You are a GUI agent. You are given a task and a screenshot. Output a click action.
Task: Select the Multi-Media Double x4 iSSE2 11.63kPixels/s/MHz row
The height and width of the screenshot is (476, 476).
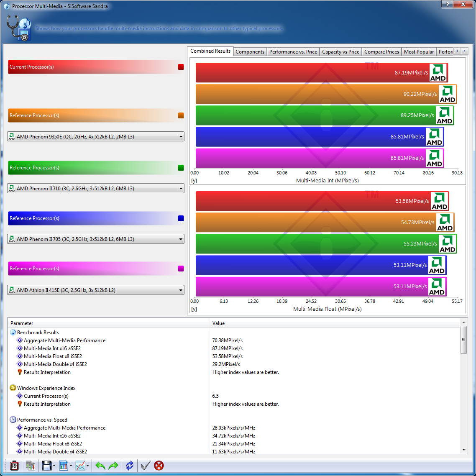click(234, 451)
